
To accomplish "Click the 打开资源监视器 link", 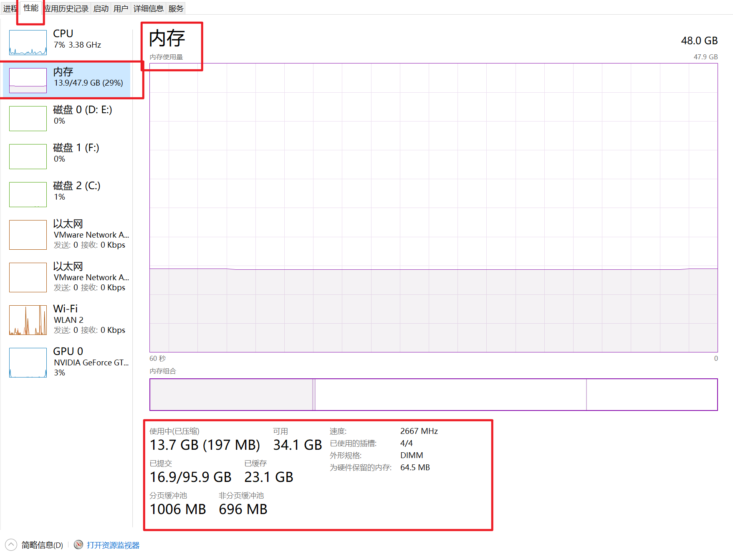I will click(113, 545).
